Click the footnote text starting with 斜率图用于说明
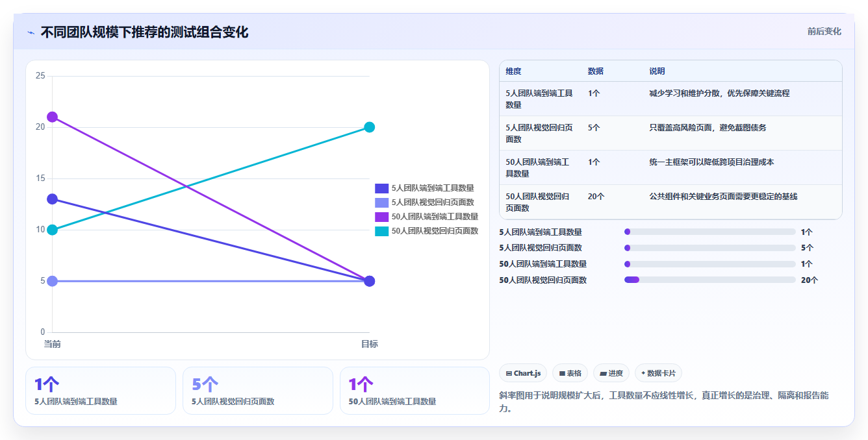The image size is (868, 440). (664, 402)
